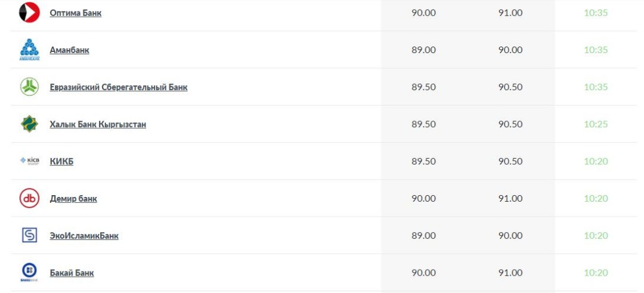Click the Оптима Банк red-black logo
This screenshot has height=293, width=644.
point(29,13)
